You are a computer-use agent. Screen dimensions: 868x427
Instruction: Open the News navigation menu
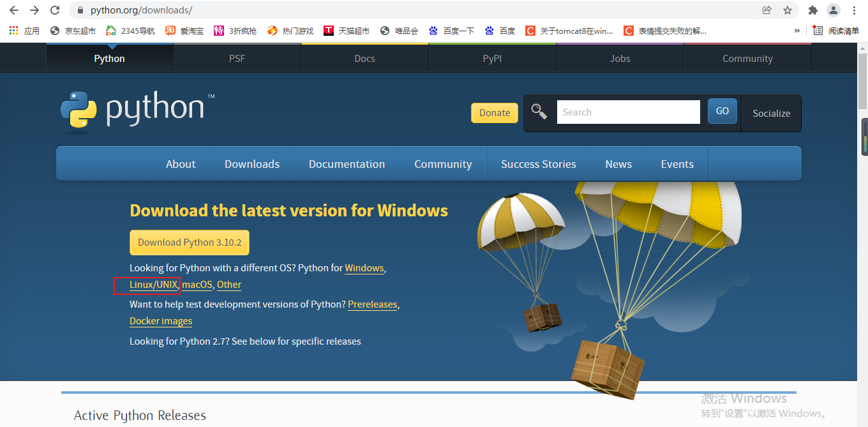click(x=618, y=164)
